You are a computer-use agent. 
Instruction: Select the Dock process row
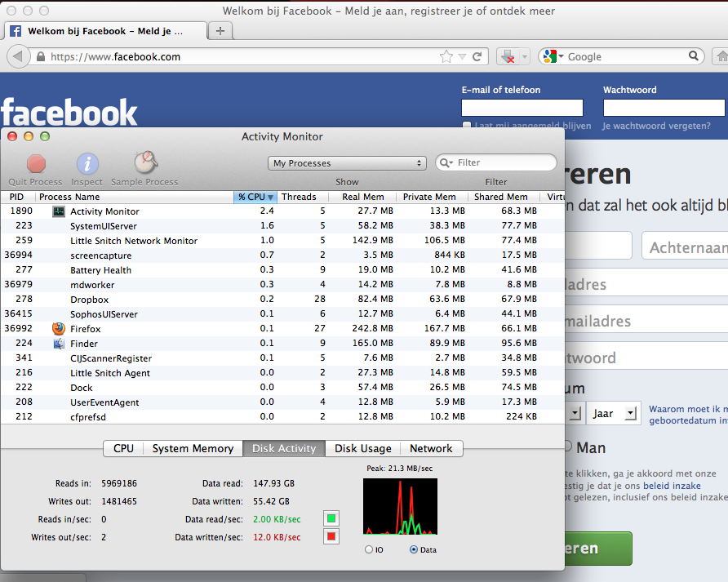click(x=282, y=388)
